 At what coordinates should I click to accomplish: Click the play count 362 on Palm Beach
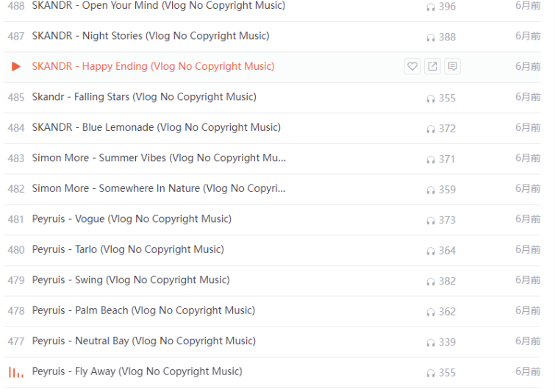pyautogui.click(x=447, y=312)
